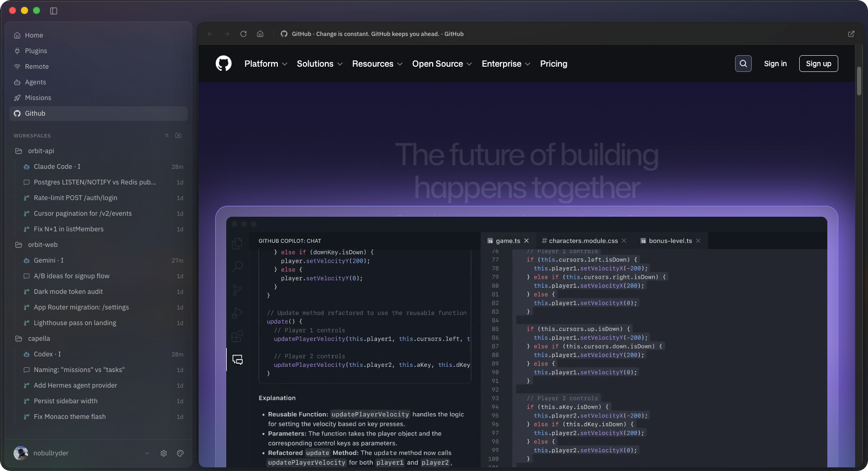The height and width of the screenshot is (471, 868).
Task: Expand the Open Source menu
Action: coord(442,64)
